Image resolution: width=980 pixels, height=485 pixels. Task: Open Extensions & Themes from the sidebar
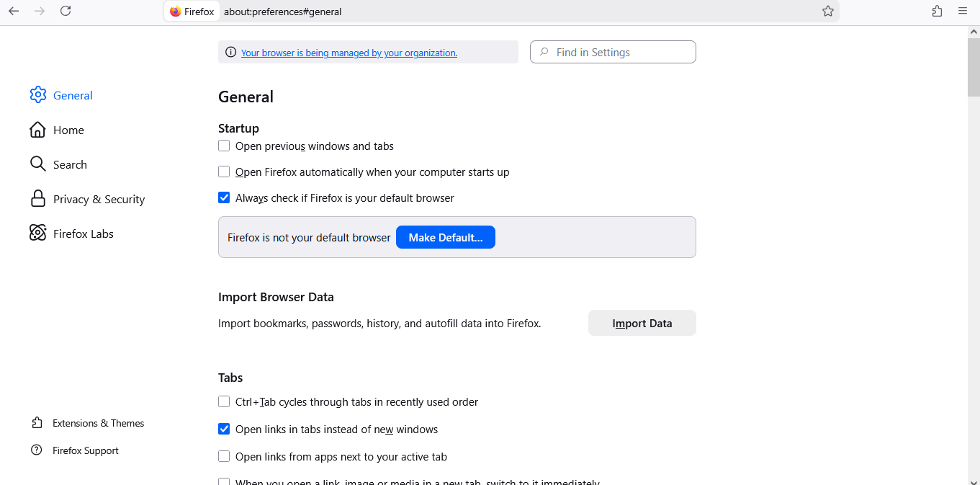(98, 423)
